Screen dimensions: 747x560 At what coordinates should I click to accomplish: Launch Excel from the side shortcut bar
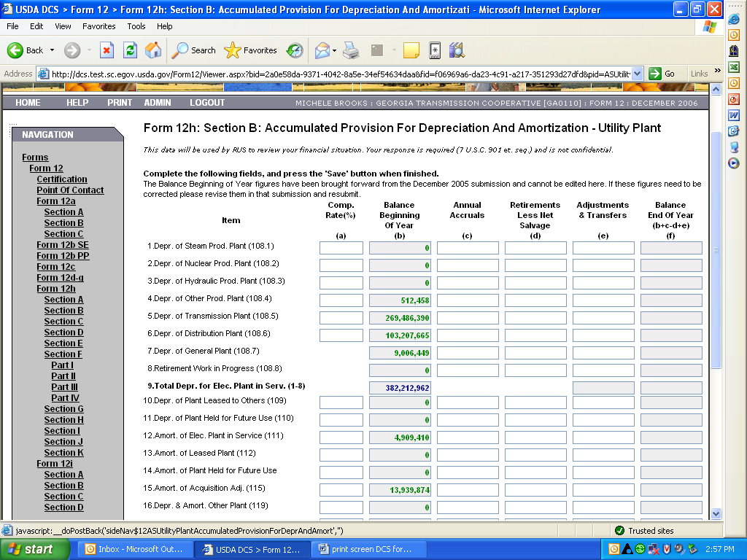click(x=734, y=67)
